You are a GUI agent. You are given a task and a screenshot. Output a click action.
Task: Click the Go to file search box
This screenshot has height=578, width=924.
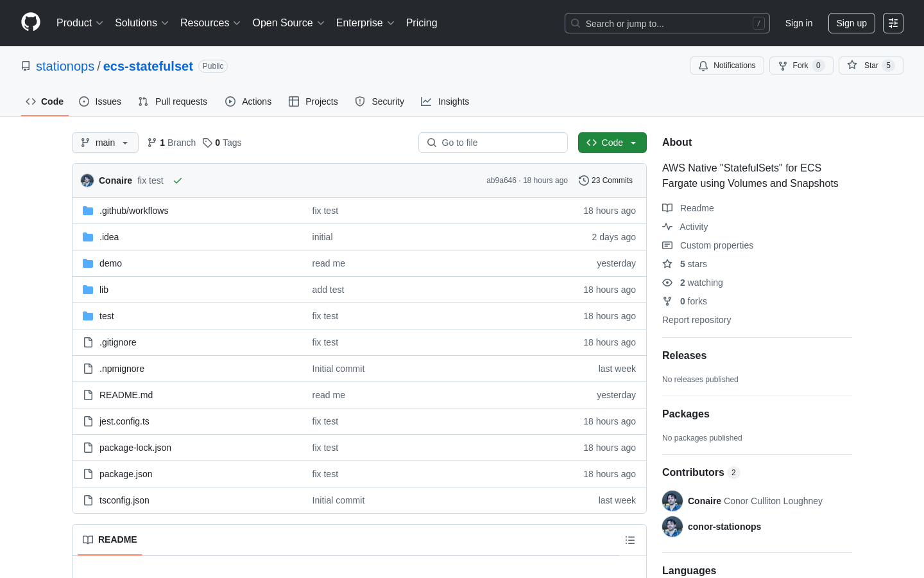pos(493,143)
